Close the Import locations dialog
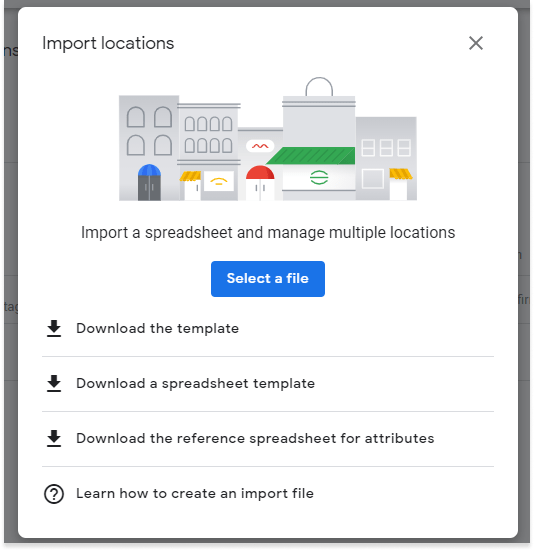 476,43
